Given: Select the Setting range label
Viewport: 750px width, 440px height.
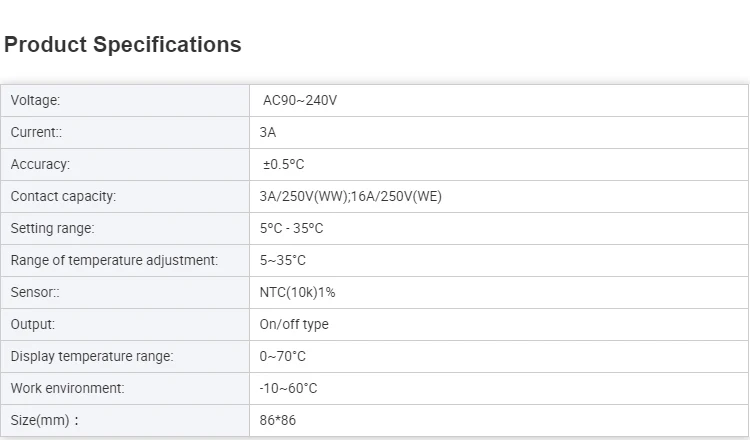Looking at the screenshot, I should click(x=53, y=229).
